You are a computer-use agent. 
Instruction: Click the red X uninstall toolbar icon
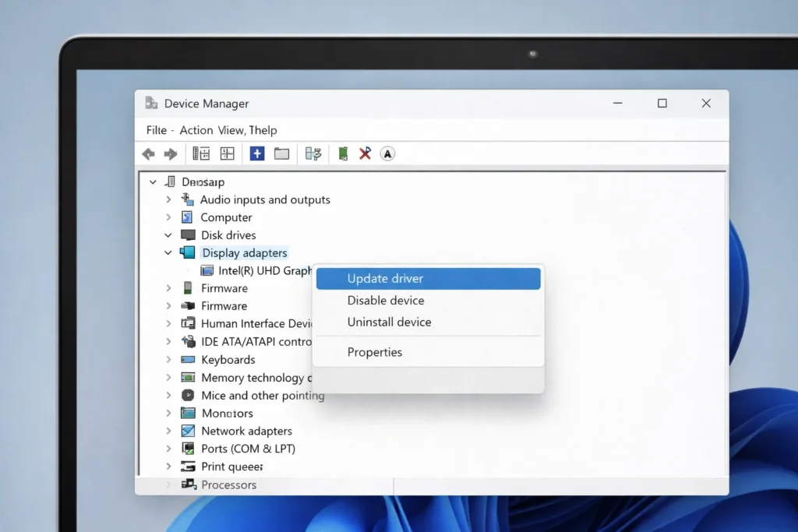(x=365, y=154)
